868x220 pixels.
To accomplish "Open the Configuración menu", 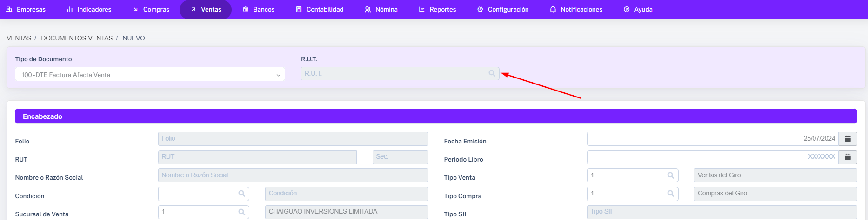I will (503, 9).
